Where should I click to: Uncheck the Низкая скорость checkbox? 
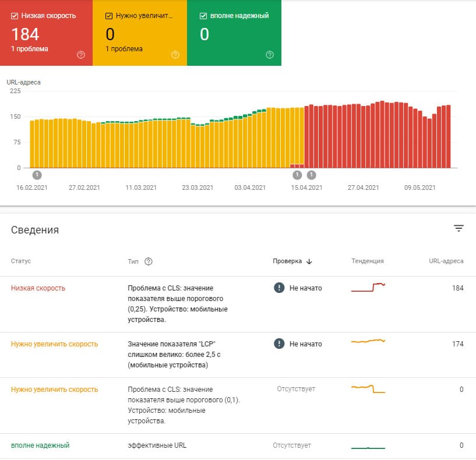[x=15, y=16]
